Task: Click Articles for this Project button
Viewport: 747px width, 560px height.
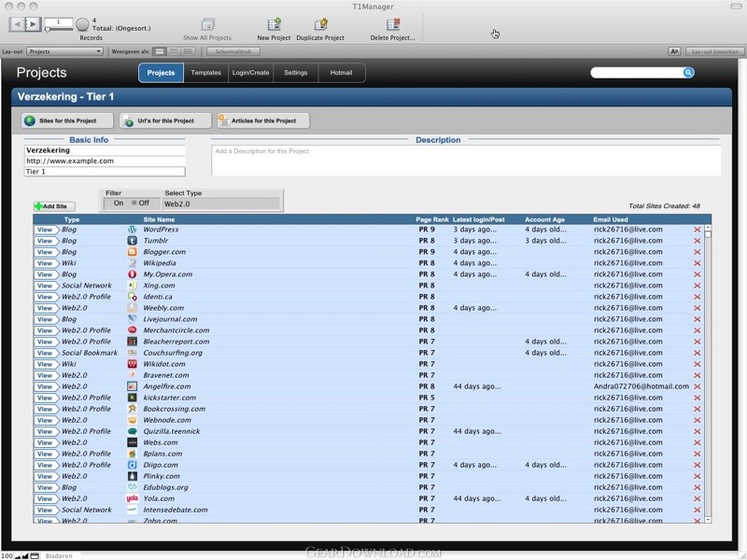Action: (263, 121)
